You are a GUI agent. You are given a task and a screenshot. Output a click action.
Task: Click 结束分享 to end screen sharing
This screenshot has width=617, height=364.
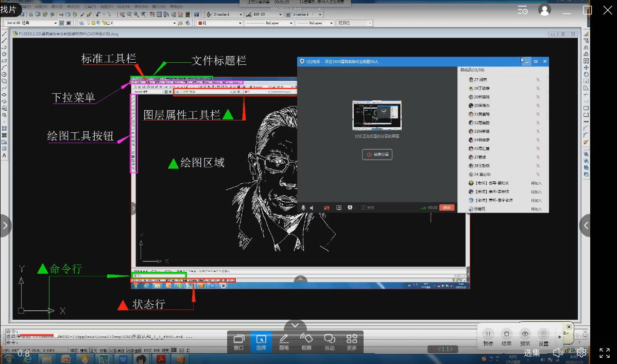click(x=377, y=154)
